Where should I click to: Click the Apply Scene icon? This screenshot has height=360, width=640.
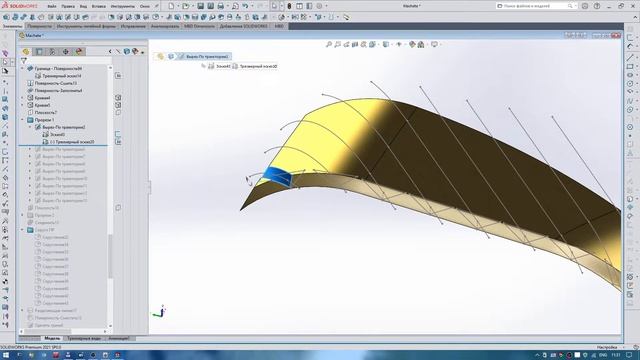421,44
